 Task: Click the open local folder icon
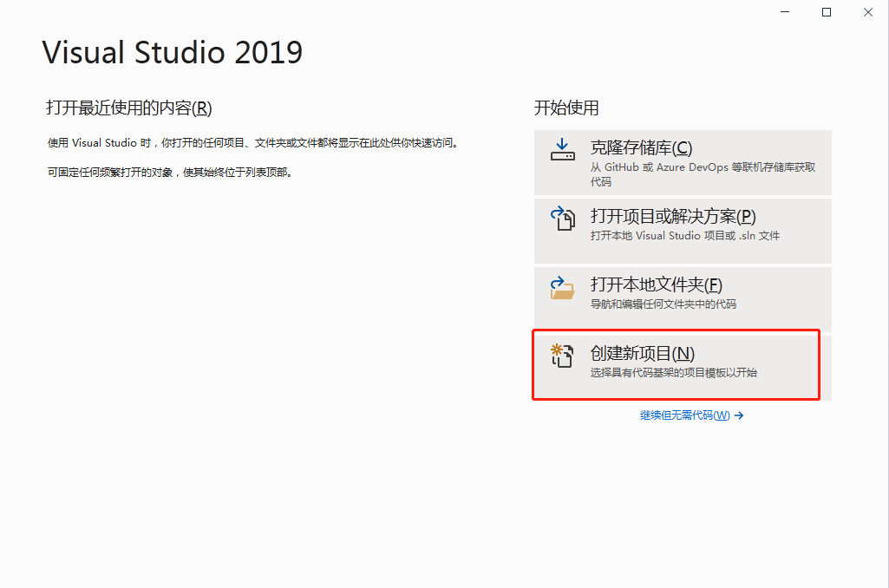[562, 287]
